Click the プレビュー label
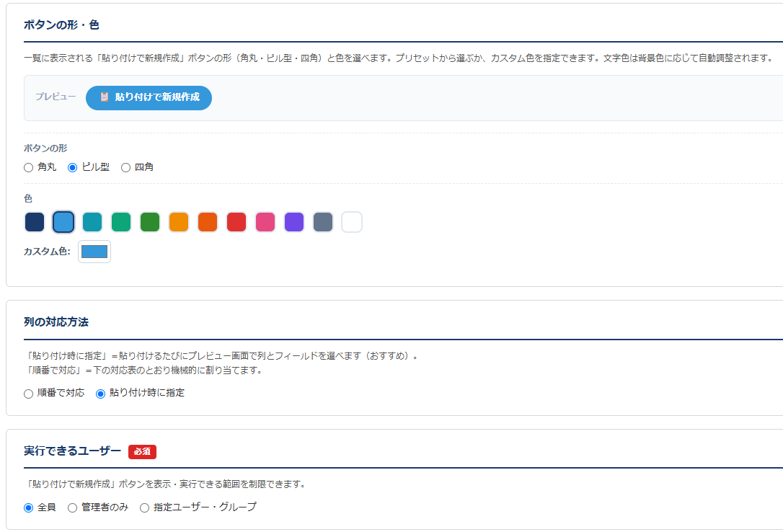The width and height of the screenshot is (783, 532). pos(56,97)
